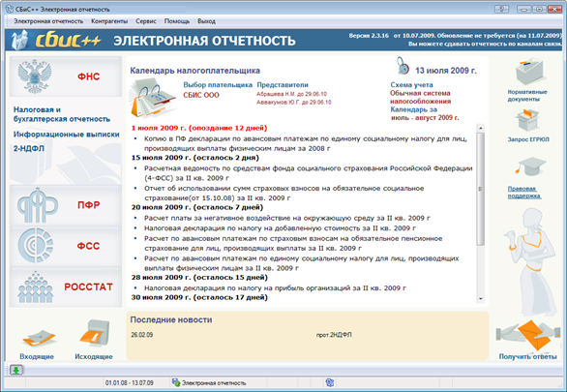This screenshot has width=567, height=392.
Task: Click the green download arrow icon
Action: (x=16, y=370)
